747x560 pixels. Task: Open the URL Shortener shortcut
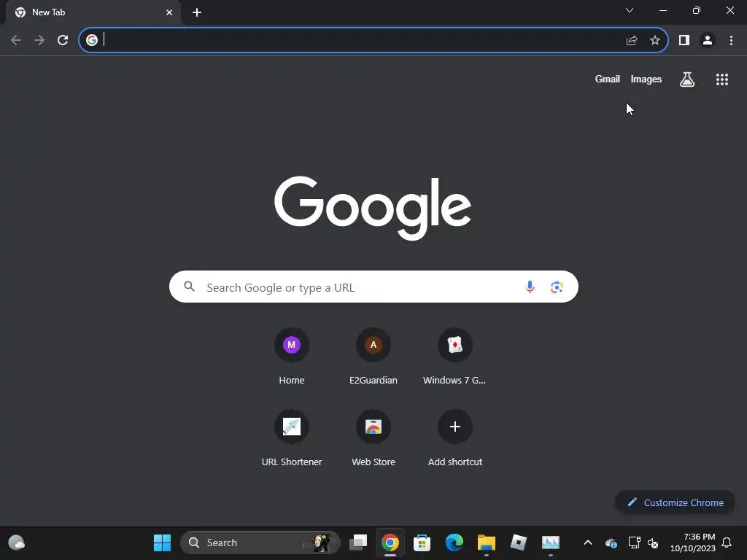pyautogui.click(x=292, y=438)
